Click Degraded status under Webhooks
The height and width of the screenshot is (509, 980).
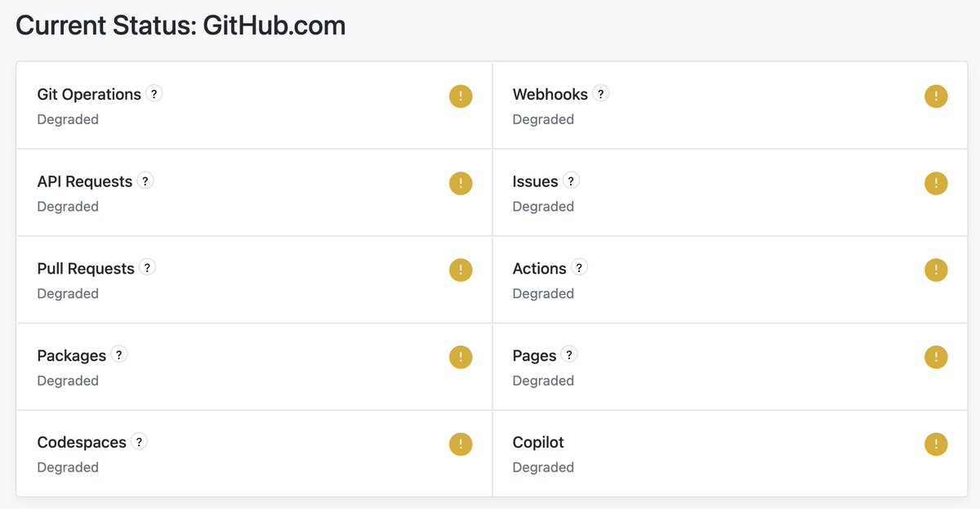coord(543,119)
